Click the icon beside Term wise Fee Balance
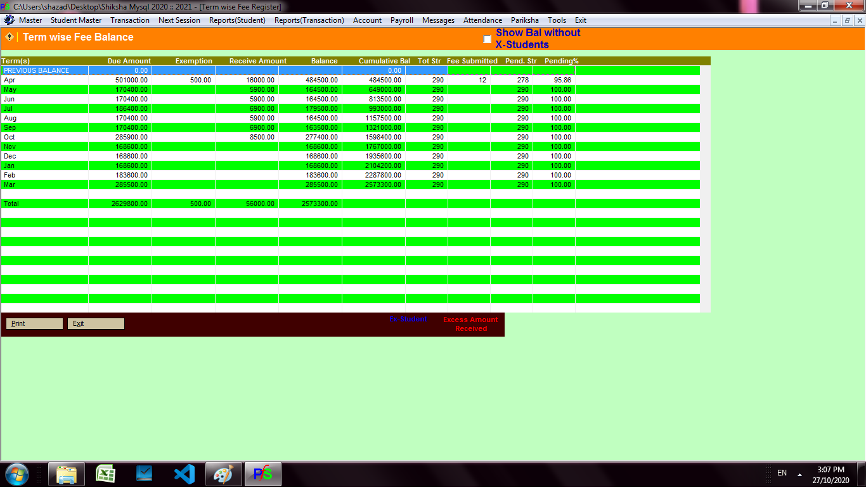This screenshot has width=866, height=504. click(10, 37)
